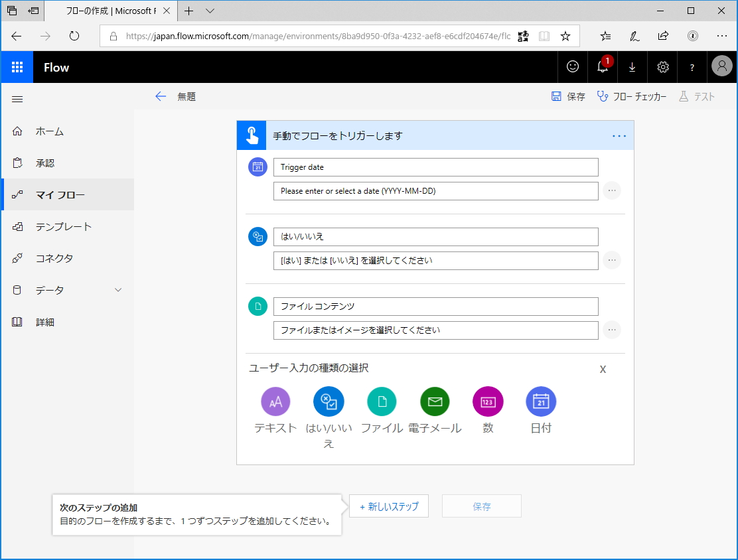738x560 pixels.
Task: Open the trigger card ellipsis menu
Action: pos(619,135)
